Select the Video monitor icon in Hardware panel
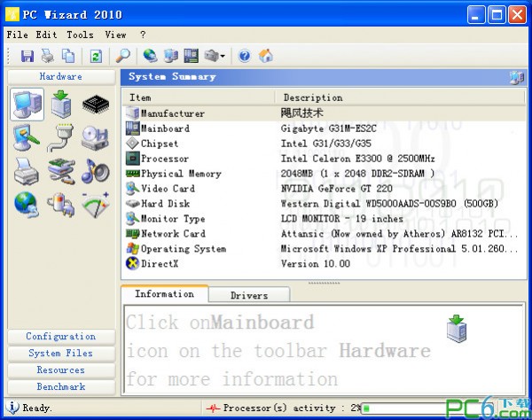 click(27, 138)
